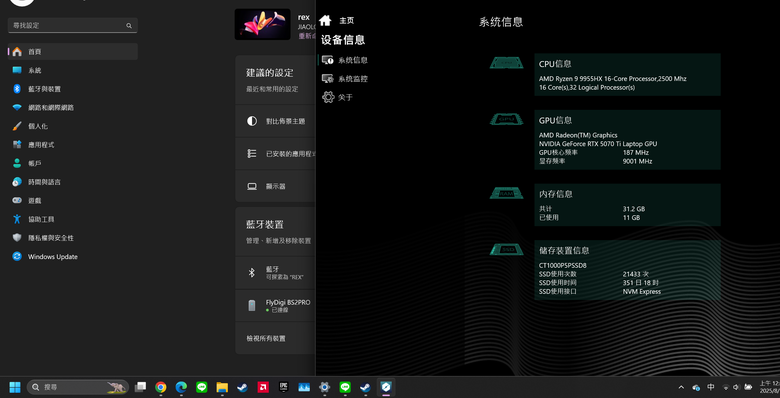Click the NVM Express interface value
The height and width of the screenshot is (398, 780).
pos(642,292)
